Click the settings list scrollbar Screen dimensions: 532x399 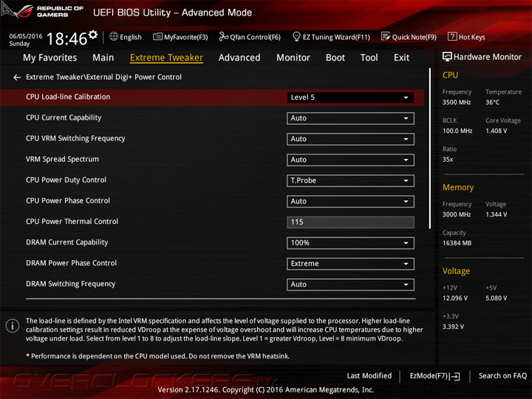click(x=430, y=149)
